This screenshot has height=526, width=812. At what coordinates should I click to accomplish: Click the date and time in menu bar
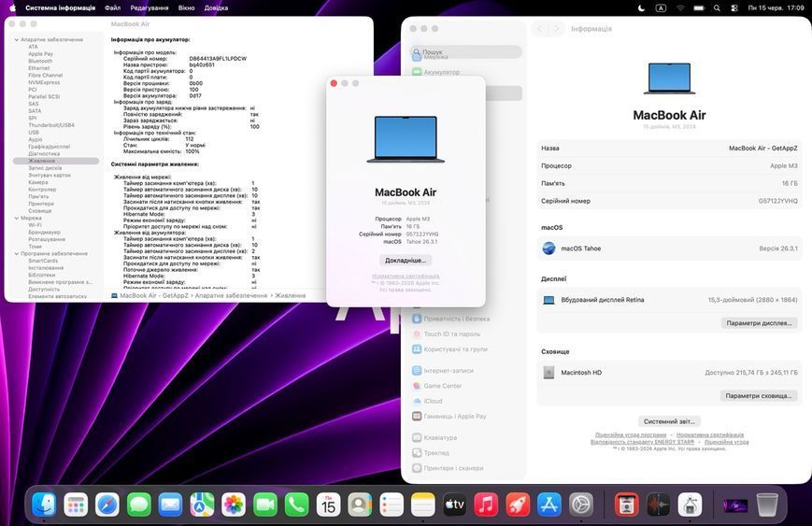pyautogui.click(x=776, y=7)
